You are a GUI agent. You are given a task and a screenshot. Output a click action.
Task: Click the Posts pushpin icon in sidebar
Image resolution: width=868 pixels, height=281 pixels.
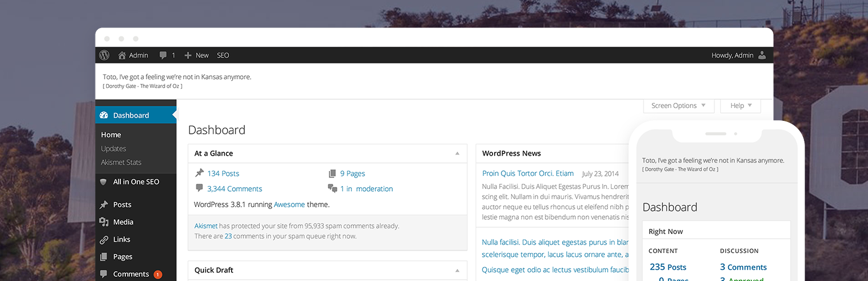(x=103, y=205)
